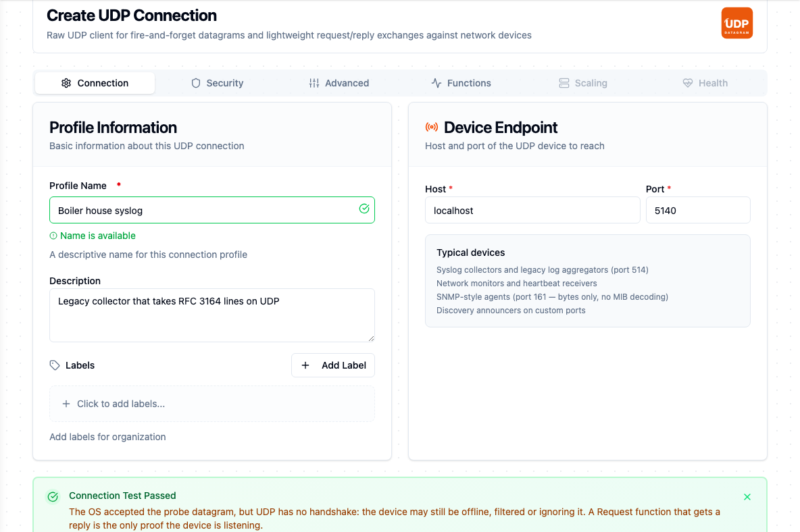Open the Connection tab
This screenshot has height=532, width=800.
(95, 83)
